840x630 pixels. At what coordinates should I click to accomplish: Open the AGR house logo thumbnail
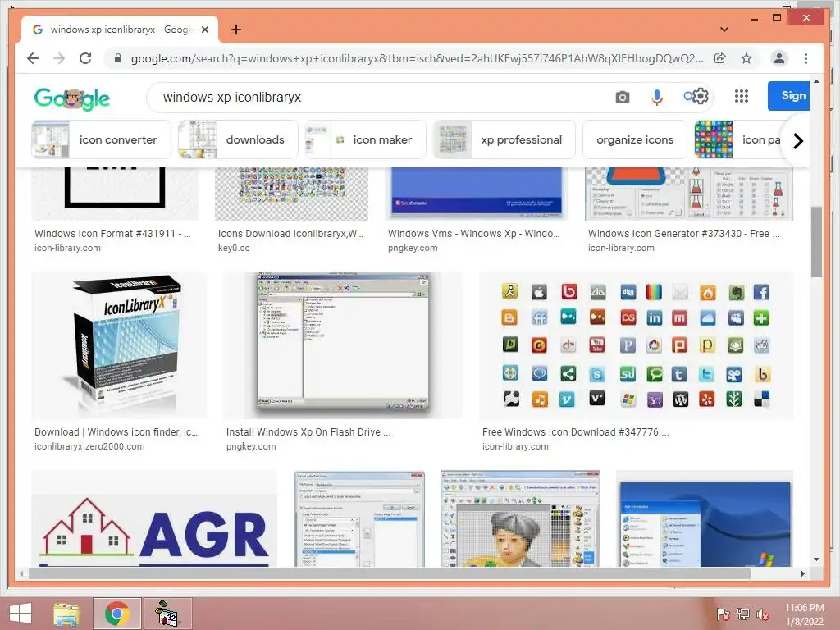tap(154, 518)
